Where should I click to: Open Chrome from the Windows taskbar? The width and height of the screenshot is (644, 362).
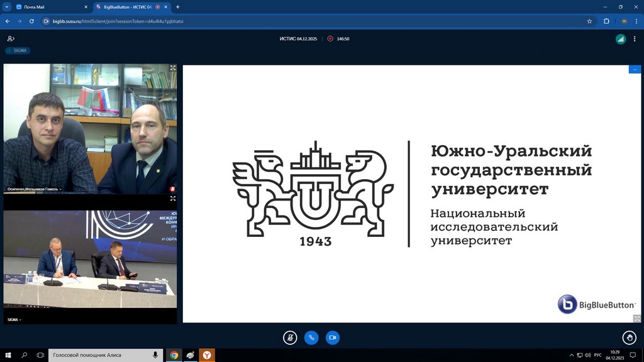coord(174,355)
